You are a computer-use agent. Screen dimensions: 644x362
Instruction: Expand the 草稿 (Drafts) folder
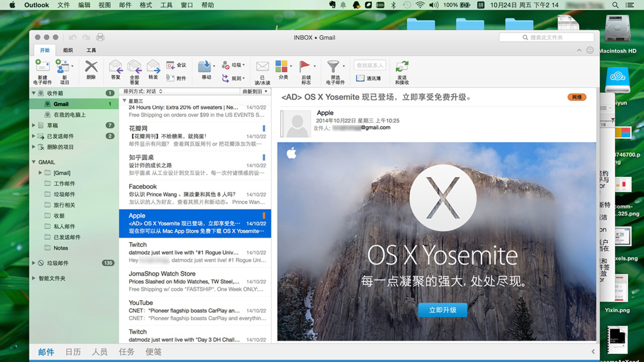coord(34,125)
